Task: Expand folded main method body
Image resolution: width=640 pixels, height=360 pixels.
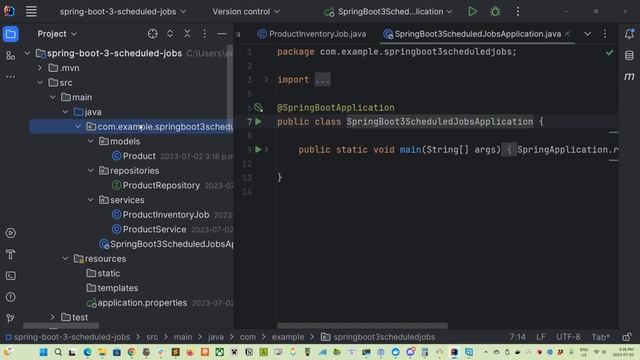Action: point(267,150)
